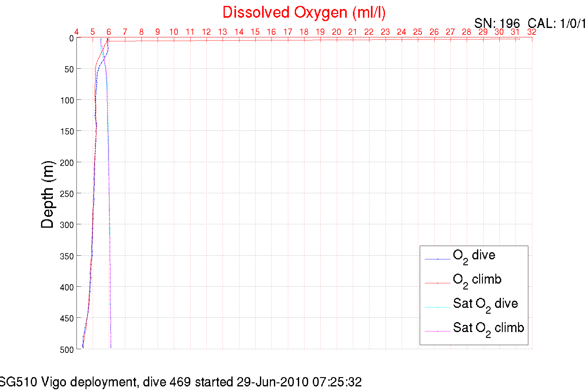This screenshot has width=588, height=392.
Task: Click the x-axis tick label '26'
Action: (x=434, y=32)
